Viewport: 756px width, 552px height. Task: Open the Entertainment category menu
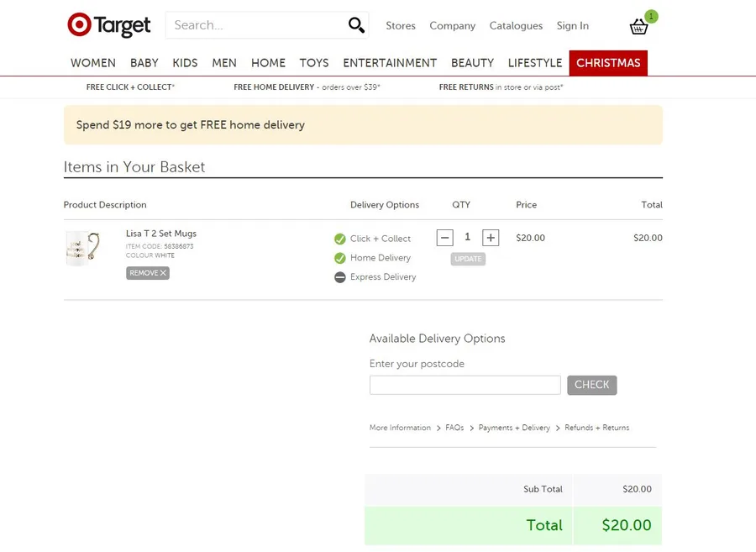point(390,63)
